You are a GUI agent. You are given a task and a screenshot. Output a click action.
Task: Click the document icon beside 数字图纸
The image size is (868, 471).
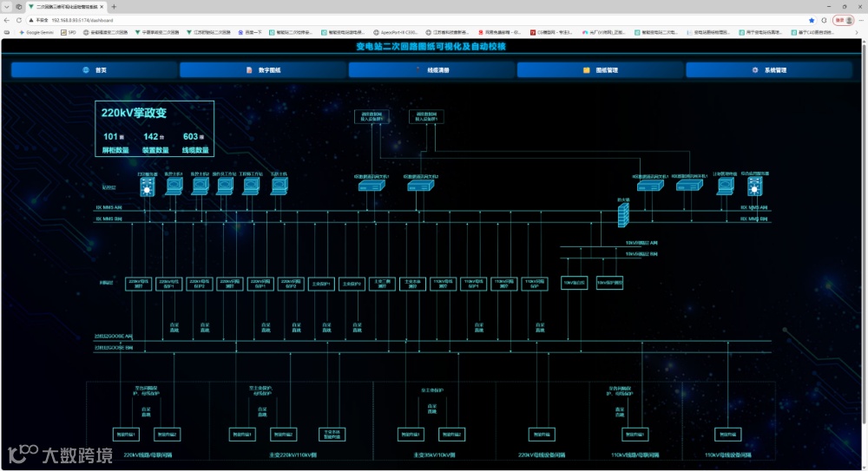click(249, 70)
